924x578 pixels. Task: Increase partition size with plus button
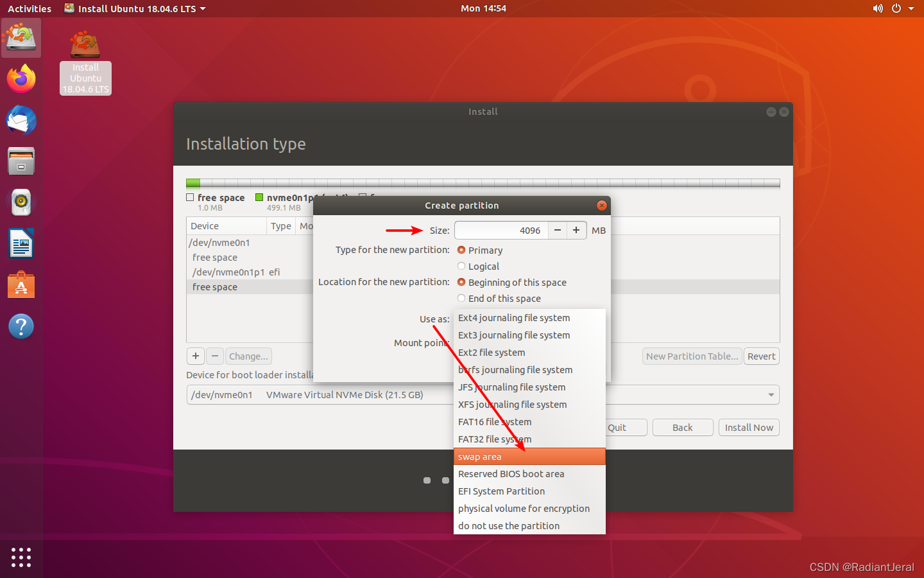(576, 230)
